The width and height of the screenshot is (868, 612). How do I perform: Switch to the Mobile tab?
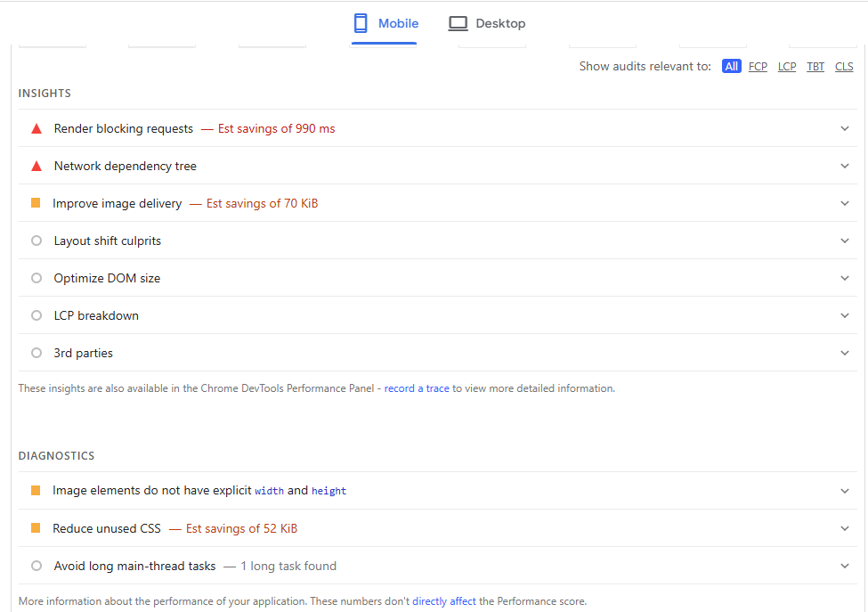coord(385,23)
